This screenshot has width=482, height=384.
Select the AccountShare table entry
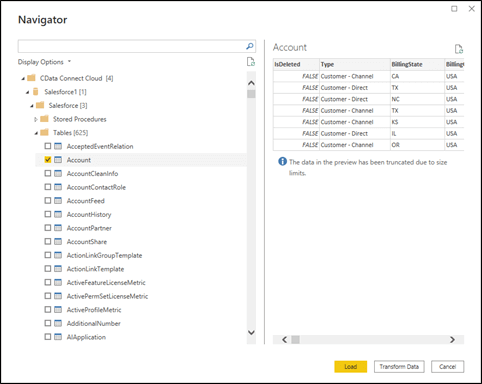coord(87,242)
